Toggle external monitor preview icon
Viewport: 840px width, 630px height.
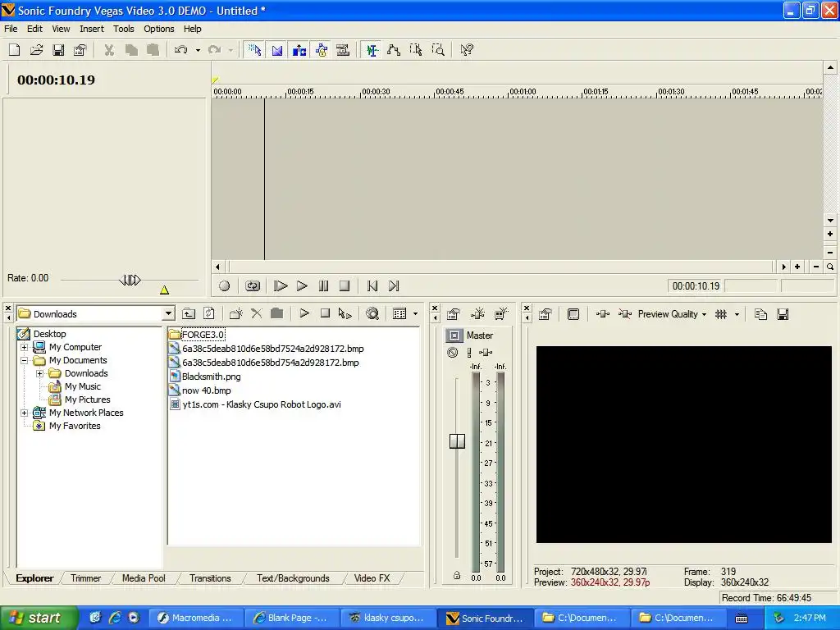(x=573, y=314)
